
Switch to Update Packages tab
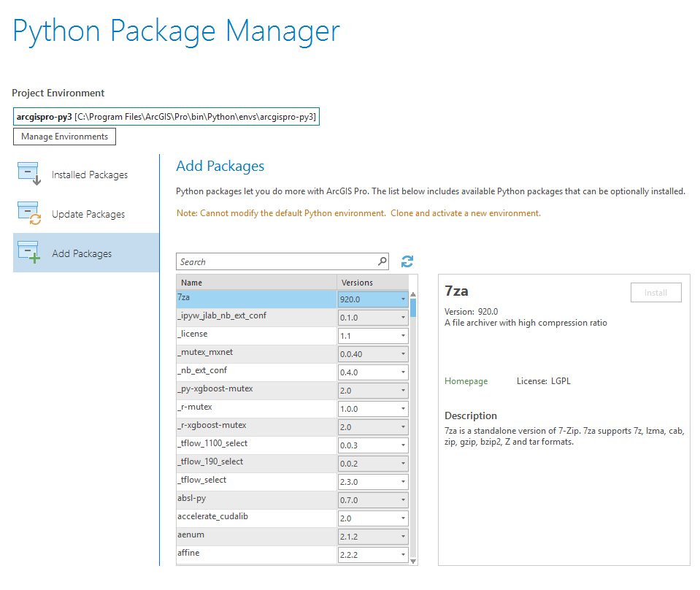pyautogui.click(x=85, y=213)
